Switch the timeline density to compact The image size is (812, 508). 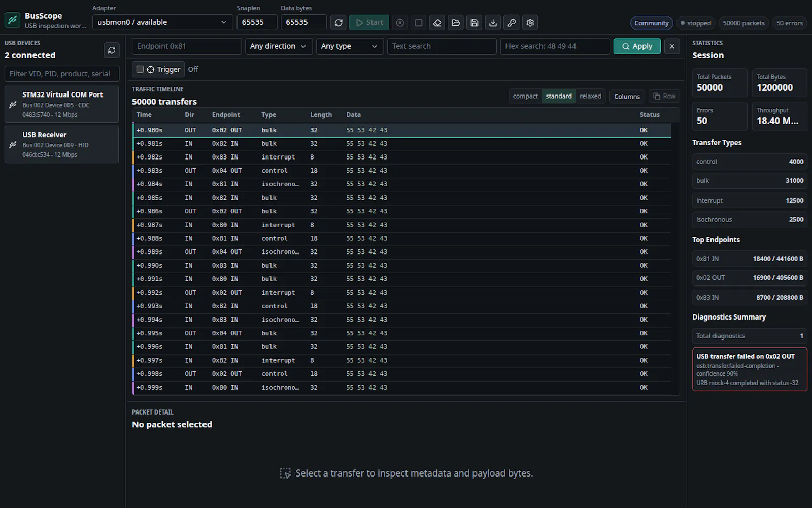pos(525,96)
